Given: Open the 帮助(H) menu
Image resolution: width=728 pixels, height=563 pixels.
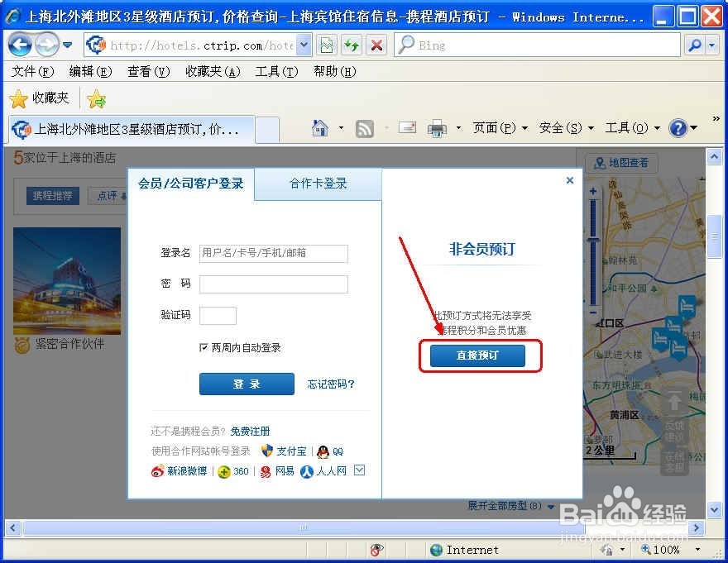Looking at the screenshot, I should (x=335, y=71).
